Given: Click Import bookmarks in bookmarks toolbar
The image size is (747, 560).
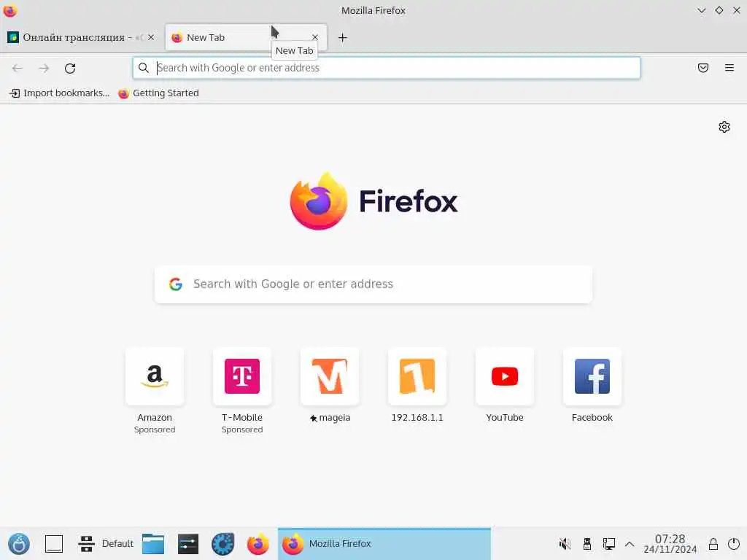Looking at the screenshot, I should coord(60,93).
